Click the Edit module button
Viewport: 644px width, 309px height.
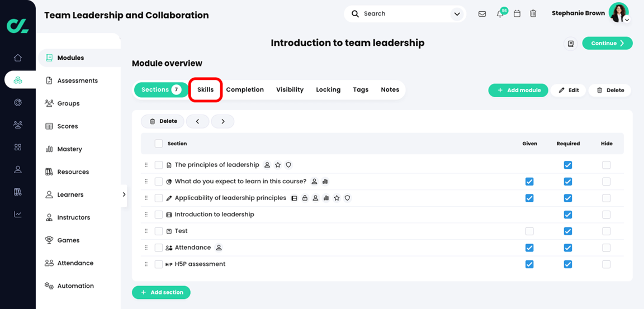point(569,91)
